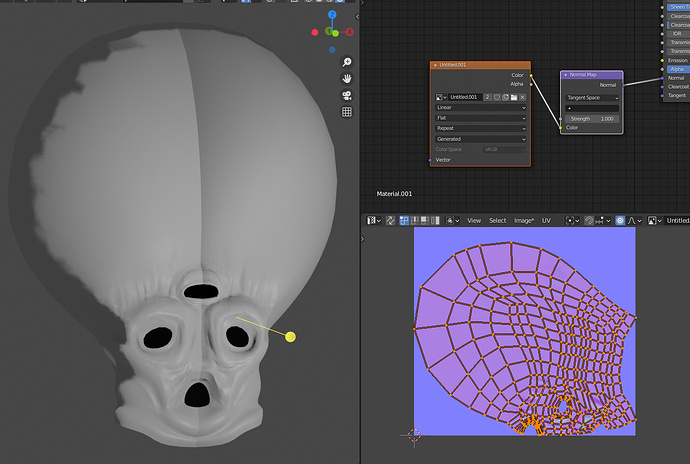Viewport: 690px width, 464px height.
Task: Collapse the Untitled.001 image texture node
Action: [x=435, y=65]
